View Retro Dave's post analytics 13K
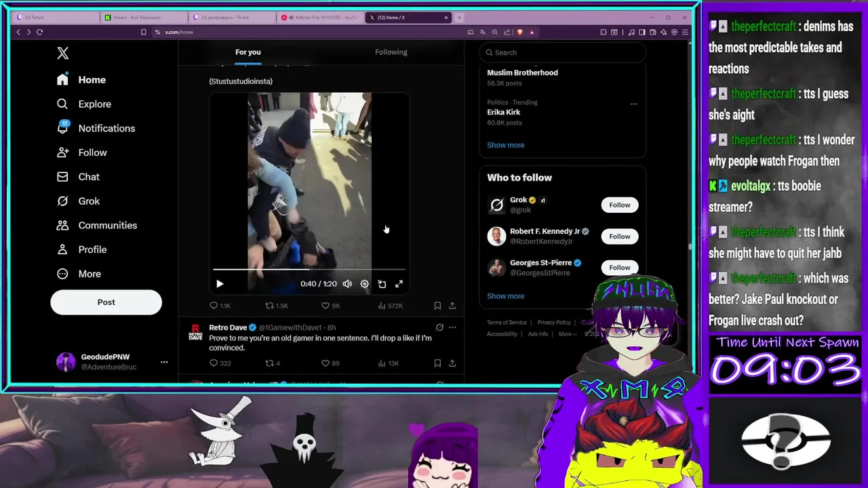Image resolution: width=868 pixels, height=488 pixels. (387, 363)
